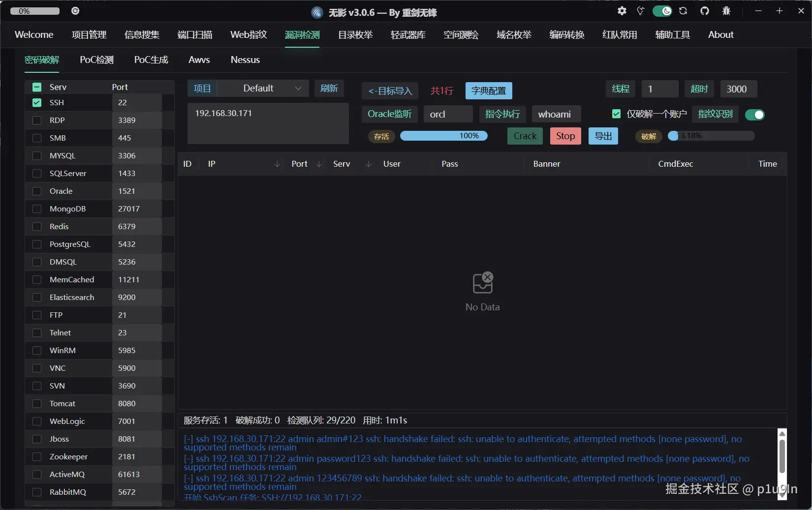Uncheck 仅破解一个账户 checkbox
Screen dimensions: 812x510
616,114
